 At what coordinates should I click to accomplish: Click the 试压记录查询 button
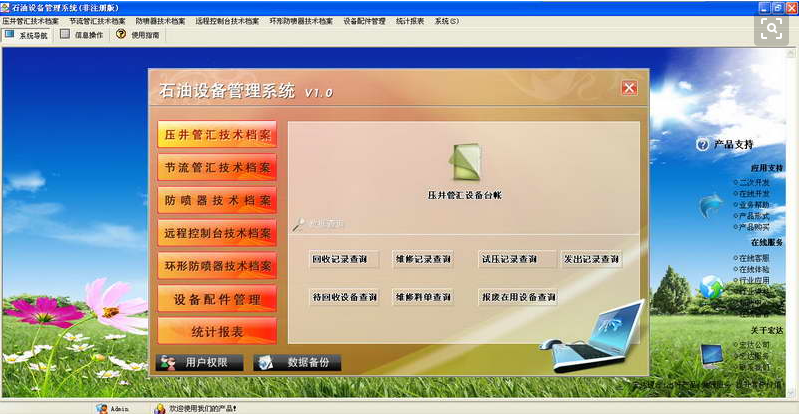pos(517,259)
